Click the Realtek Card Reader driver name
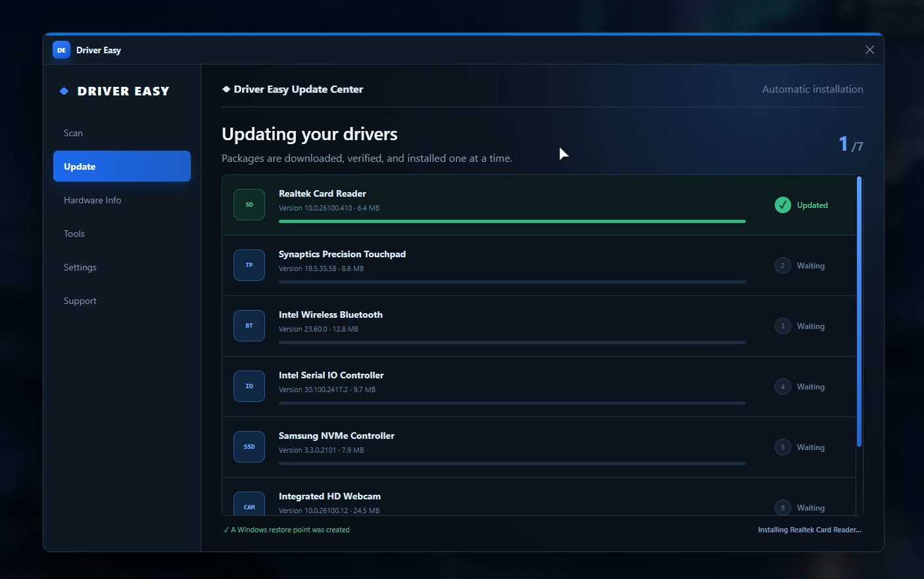Screen dimensions: 924x579 322,193
